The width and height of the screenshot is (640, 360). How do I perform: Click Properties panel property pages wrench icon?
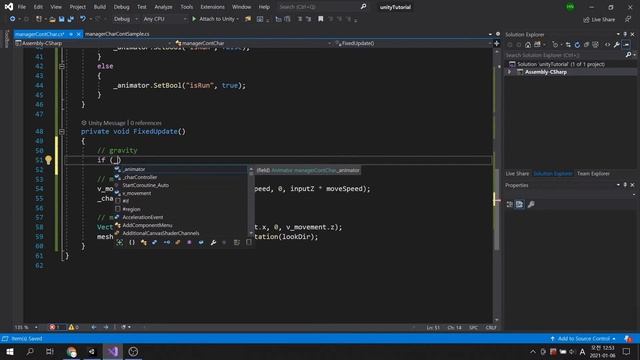pyautogui.click(x=531, y=204)
